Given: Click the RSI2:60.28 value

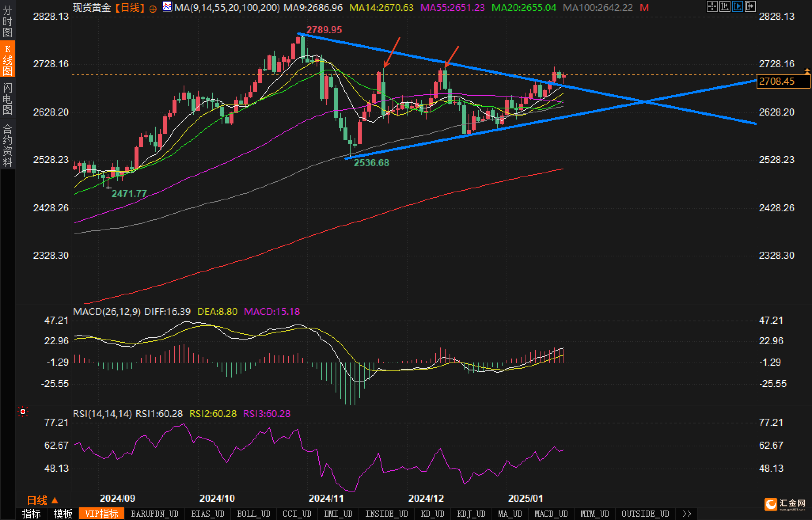Looking at the screenshot, I should [213, 414].
